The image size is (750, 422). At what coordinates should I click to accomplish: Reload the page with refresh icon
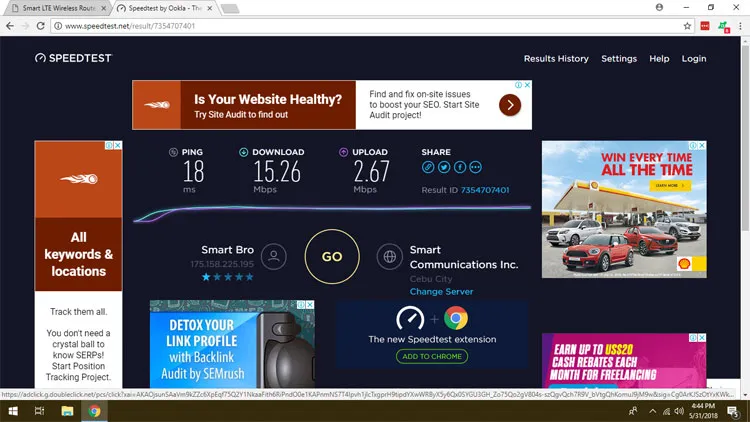pos(41,26)
